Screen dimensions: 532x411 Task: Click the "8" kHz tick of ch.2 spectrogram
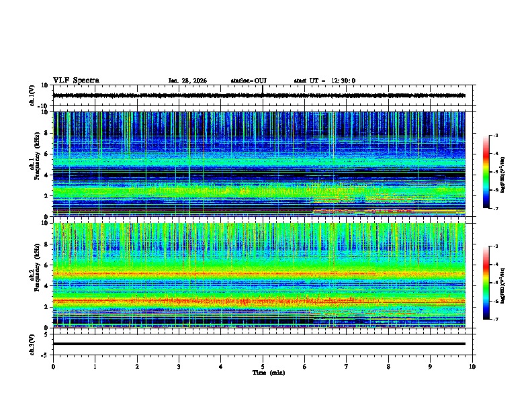point(46,244)
